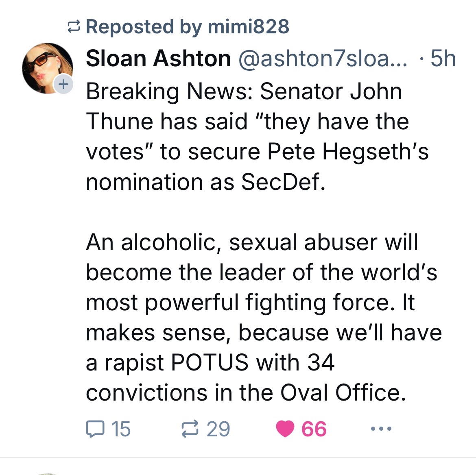This screenshot has width=476, height=475.
Task: Click the Sloan Ashton display name
Action: 158,59
